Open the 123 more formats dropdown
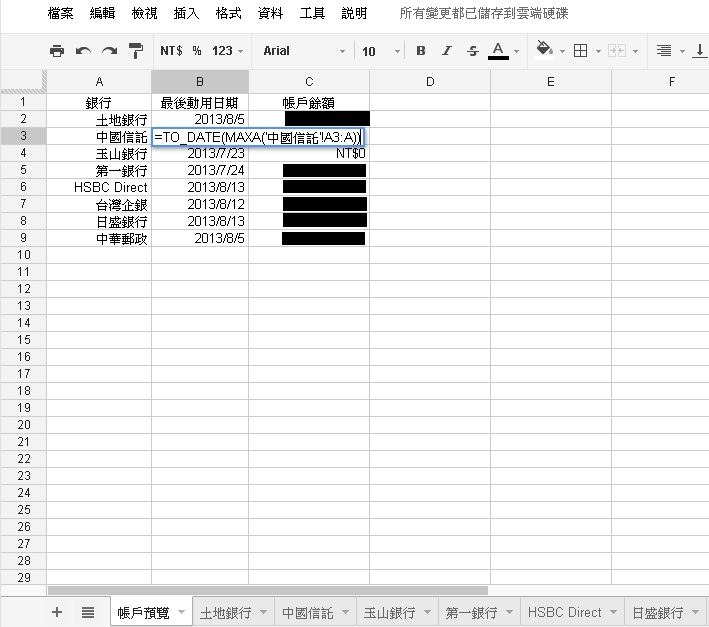 tap(227, 51)
